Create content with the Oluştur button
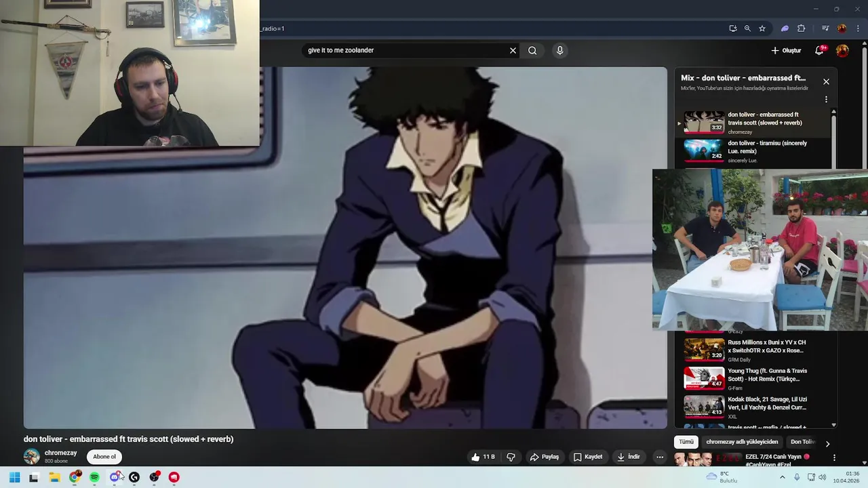The width and height of the screenshot is (868, 488). pos(786,50)
